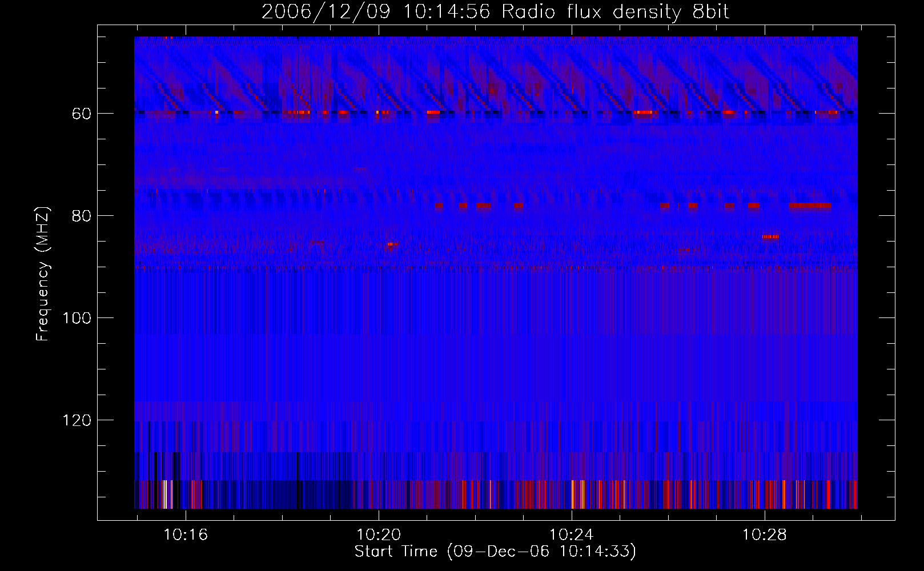The height and width of the screenshot is (571, 924).
Task: Select the 'Frequency (MHZ)' y-axis label
Action: [43, 274]
